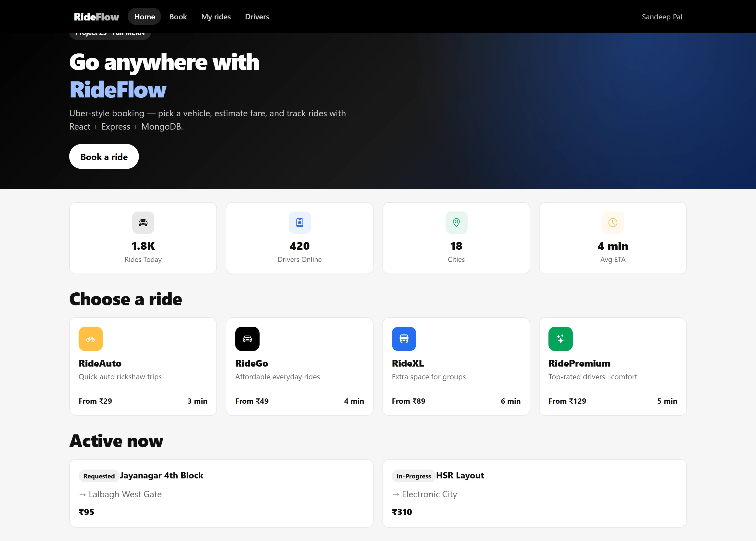Click the Rides Today label
This screenshot has height=541, width=756.
tap(143, 259)
